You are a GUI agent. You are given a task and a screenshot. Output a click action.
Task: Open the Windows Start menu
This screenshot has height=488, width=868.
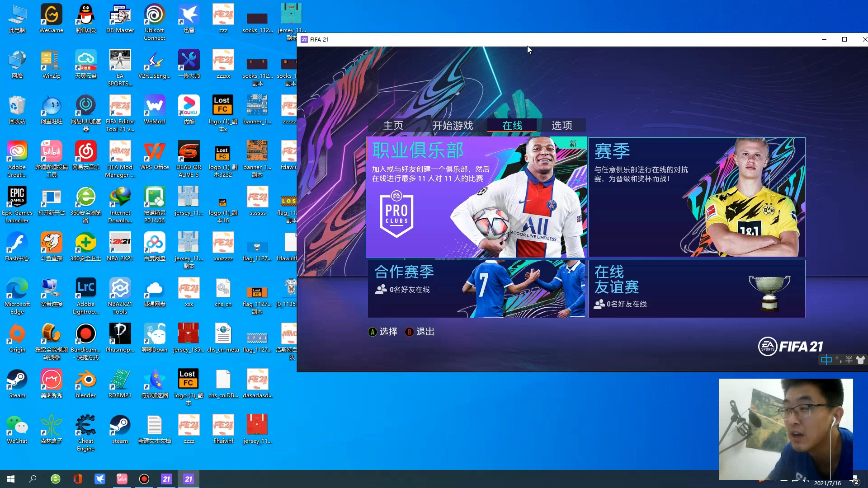(11, 479)
